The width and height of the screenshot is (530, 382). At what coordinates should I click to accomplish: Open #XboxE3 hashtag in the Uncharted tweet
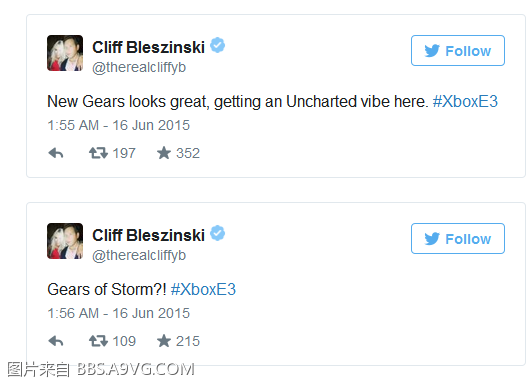click(465, 101)
